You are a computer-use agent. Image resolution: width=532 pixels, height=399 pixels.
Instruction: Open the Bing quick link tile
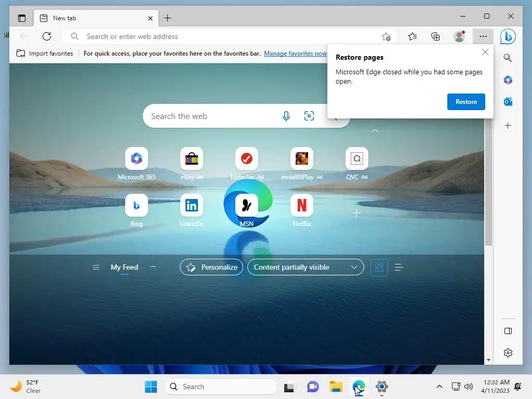(x=137, y=210)
